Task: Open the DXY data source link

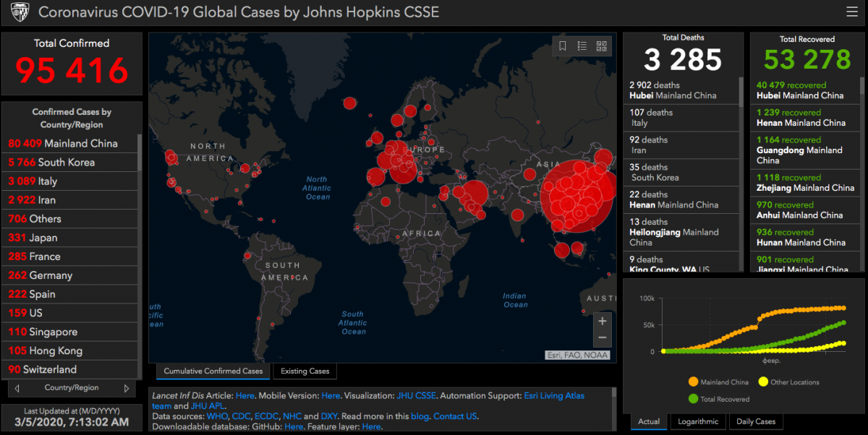Action: point(329,416)
